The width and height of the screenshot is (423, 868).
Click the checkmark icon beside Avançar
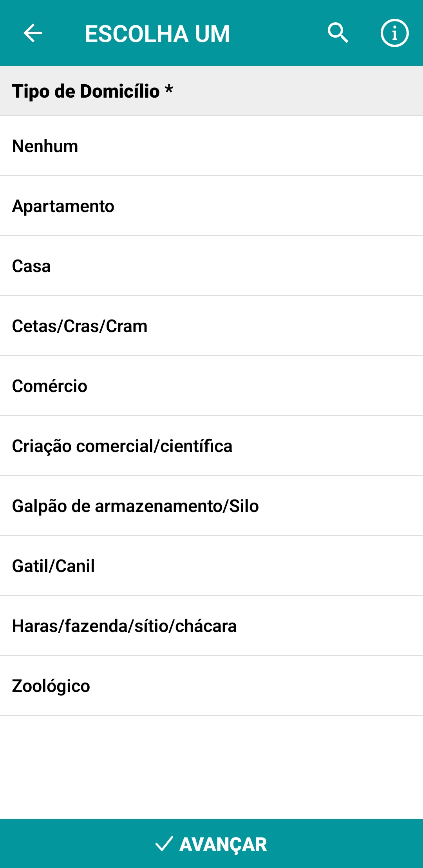164,844
